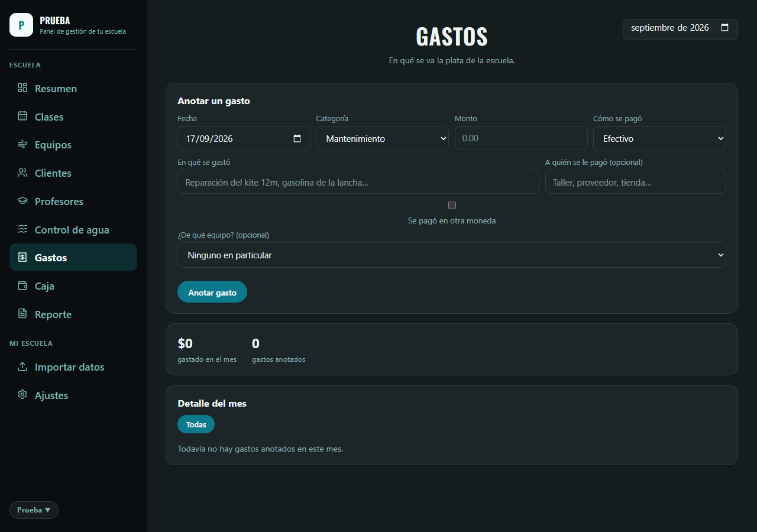Click the 'A quién se le pagó' field
Viewport: 757px width, 532px height.
[x=636, y=182]
